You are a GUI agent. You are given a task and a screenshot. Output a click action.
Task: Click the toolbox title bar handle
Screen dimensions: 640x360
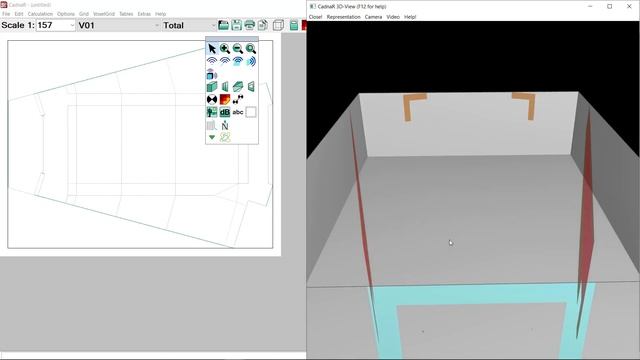tap(232, 39)
